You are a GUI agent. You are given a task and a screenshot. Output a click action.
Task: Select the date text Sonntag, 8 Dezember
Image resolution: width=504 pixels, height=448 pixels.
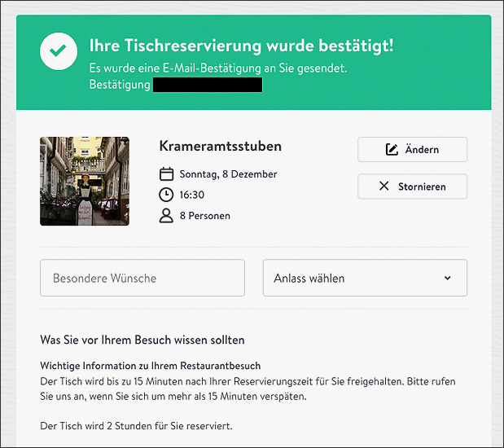coord(228,173)
